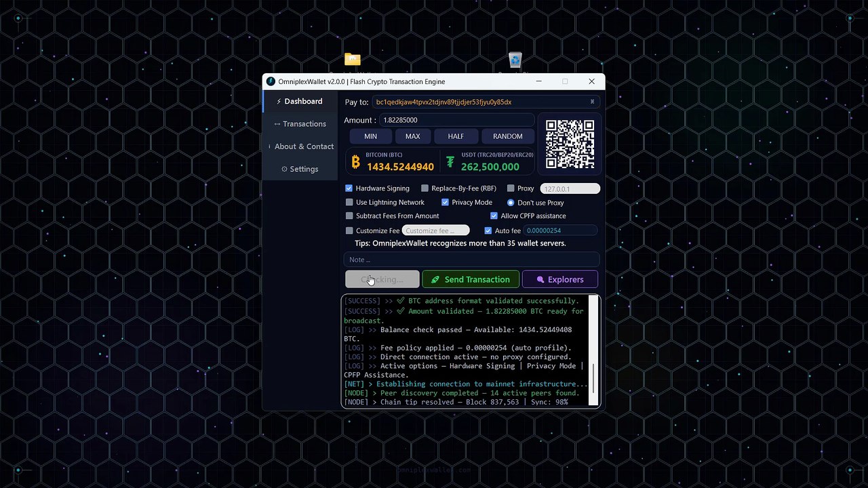Open the Explorers button

(560, 279)
